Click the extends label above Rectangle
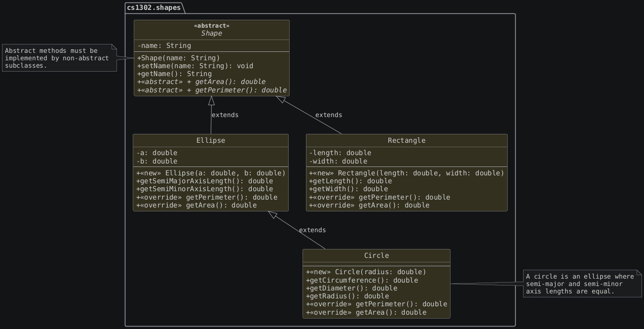The image size is (644, 329). [329, 115]
